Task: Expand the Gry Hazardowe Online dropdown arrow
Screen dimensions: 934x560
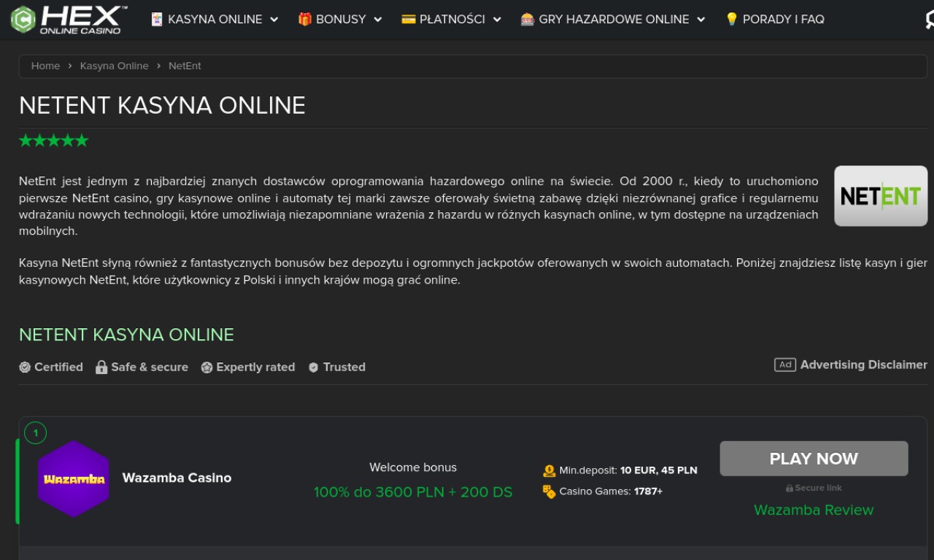Action: tap(701, 20)
